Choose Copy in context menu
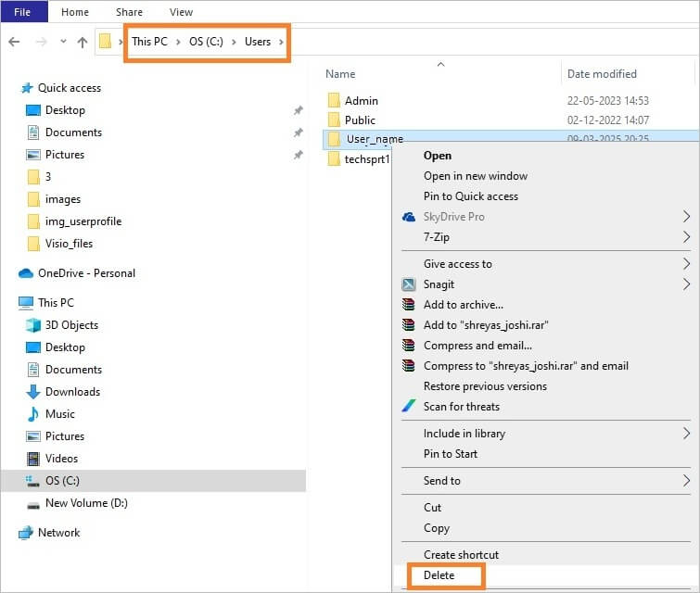Image resolution: width=700 pixels, height=593 pixels. pos(437,528)
